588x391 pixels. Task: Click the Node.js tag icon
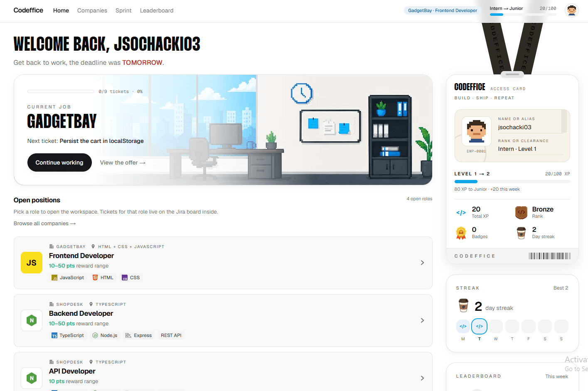tap(95, 335)
